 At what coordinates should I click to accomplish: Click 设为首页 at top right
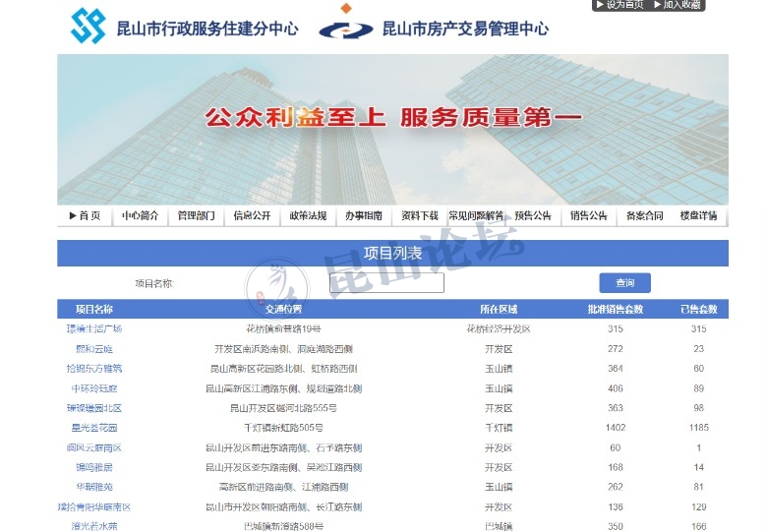(619, 5)
